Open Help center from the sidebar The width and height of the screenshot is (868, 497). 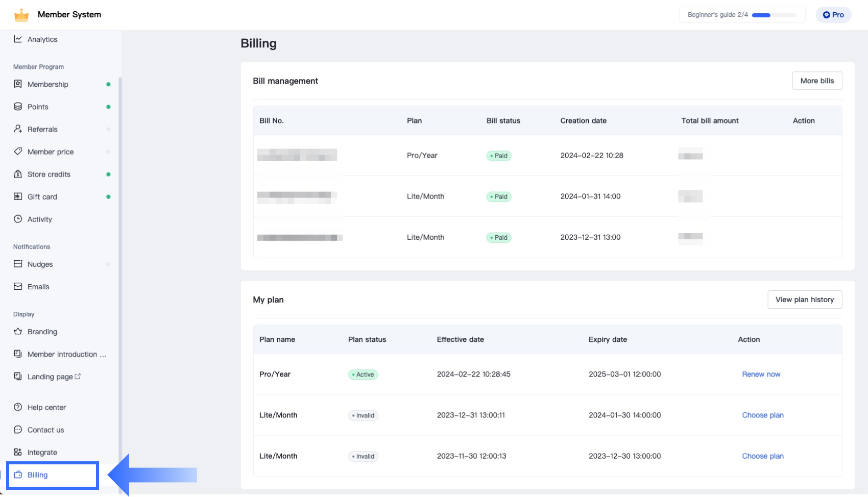(46, 407)
